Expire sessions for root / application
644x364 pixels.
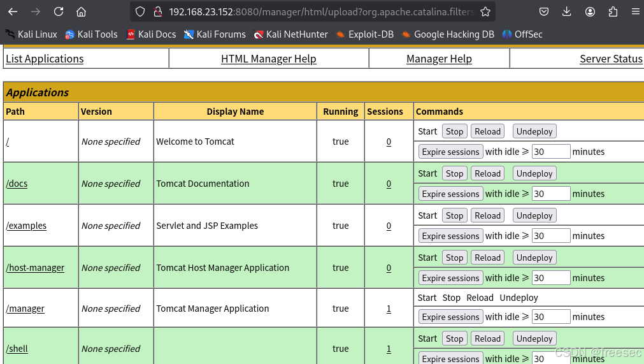click(x=450, y=152)
